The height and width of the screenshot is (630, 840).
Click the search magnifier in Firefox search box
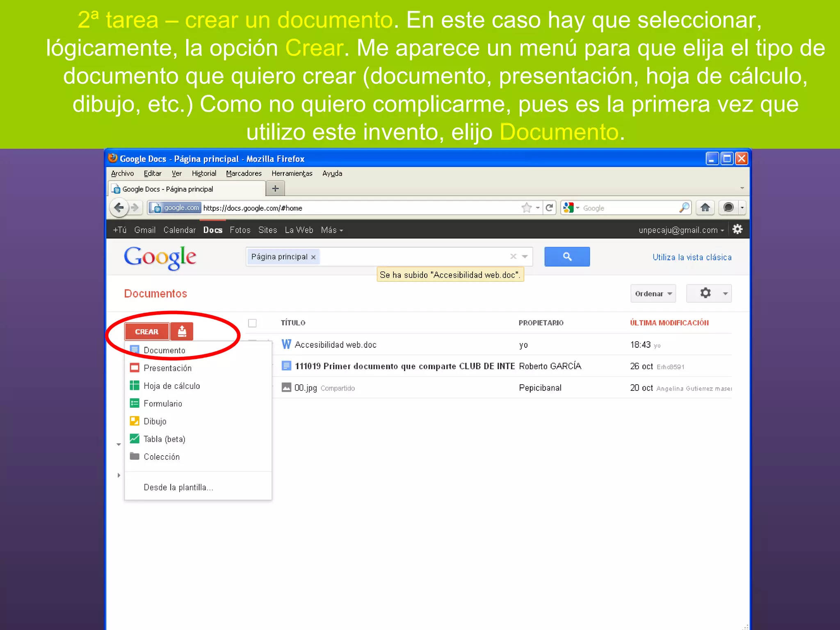point(684,208)
